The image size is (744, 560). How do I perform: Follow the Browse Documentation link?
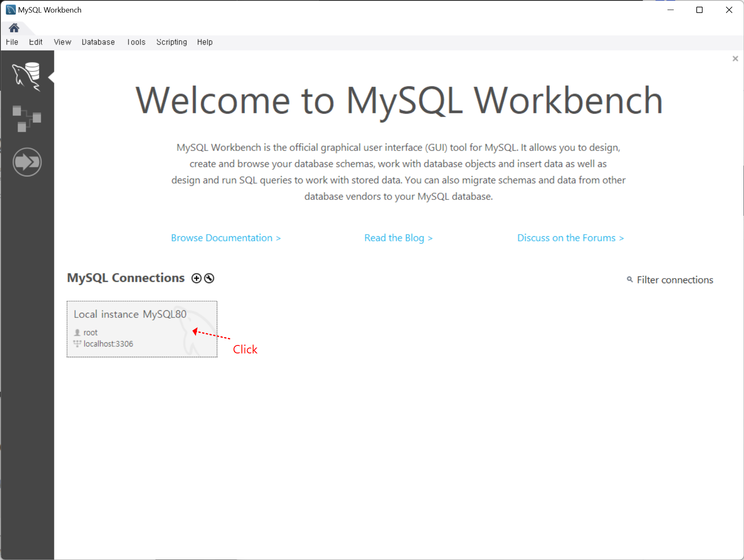(226, 238)
